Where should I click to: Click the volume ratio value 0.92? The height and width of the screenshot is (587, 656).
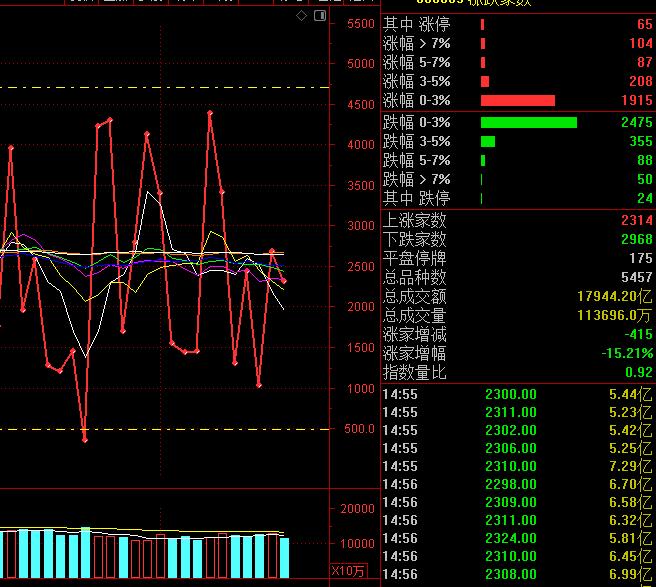tap(639, 372)
